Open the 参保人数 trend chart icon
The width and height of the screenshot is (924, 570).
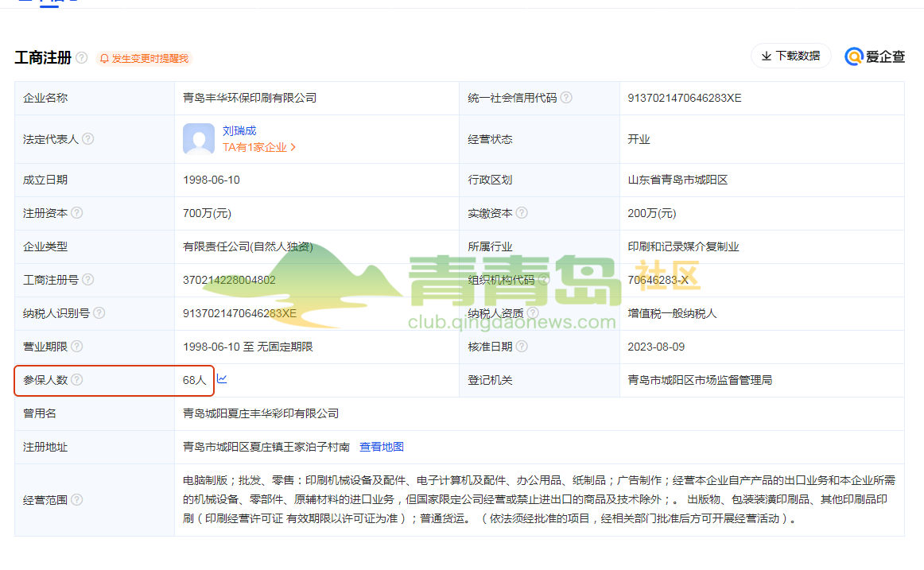[222, 378]
